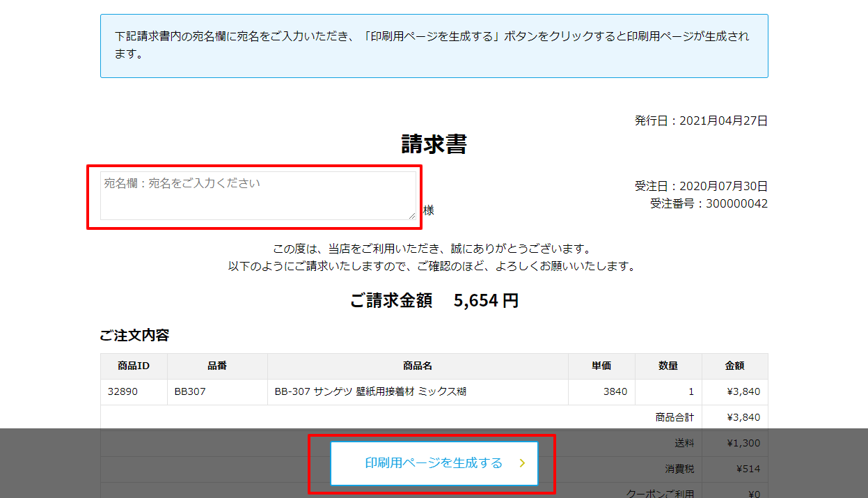The width and height of the screenshot is (868, 498).
Task: Click the 金額 column header
Action: [734, 366]
